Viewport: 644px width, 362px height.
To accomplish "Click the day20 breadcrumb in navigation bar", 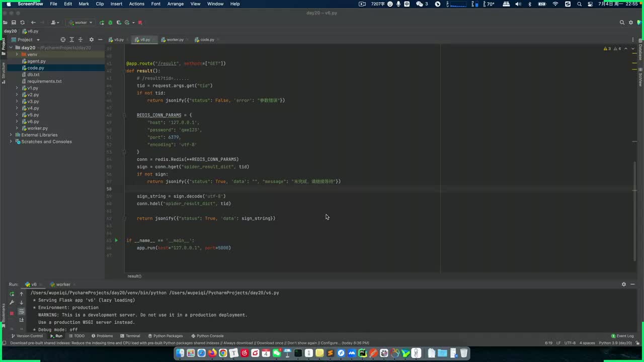I will [10, 31].
